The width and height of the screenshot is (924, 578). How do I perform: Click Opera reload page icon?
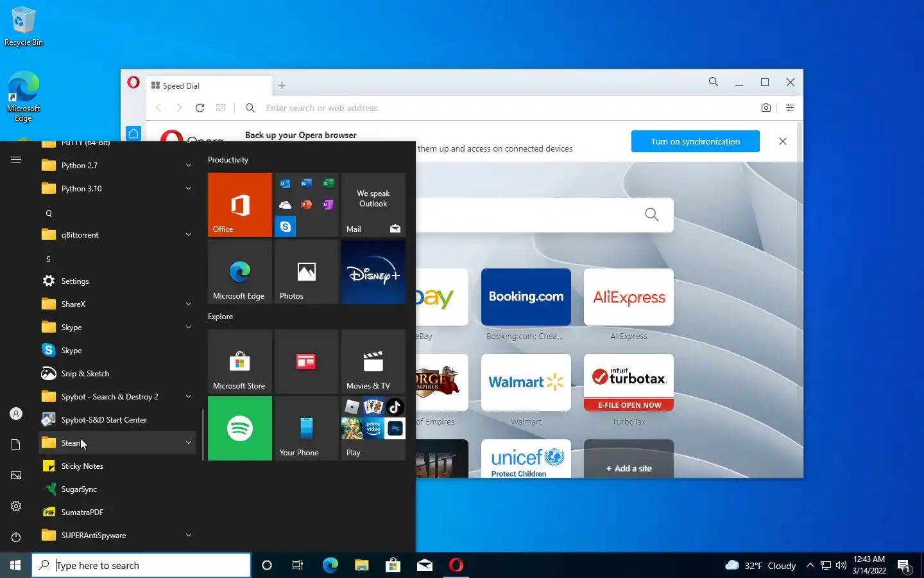pos(200,108)
